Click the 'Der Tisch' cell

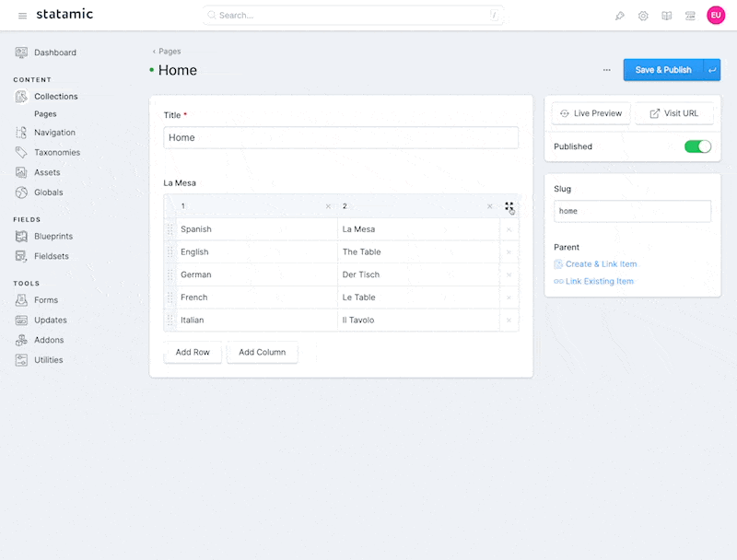coord(418,274)
